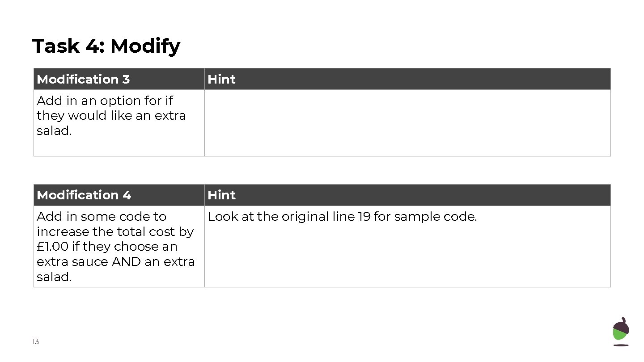
Task: Click "Add in an option for if" text
Action: tap(105, 101)
